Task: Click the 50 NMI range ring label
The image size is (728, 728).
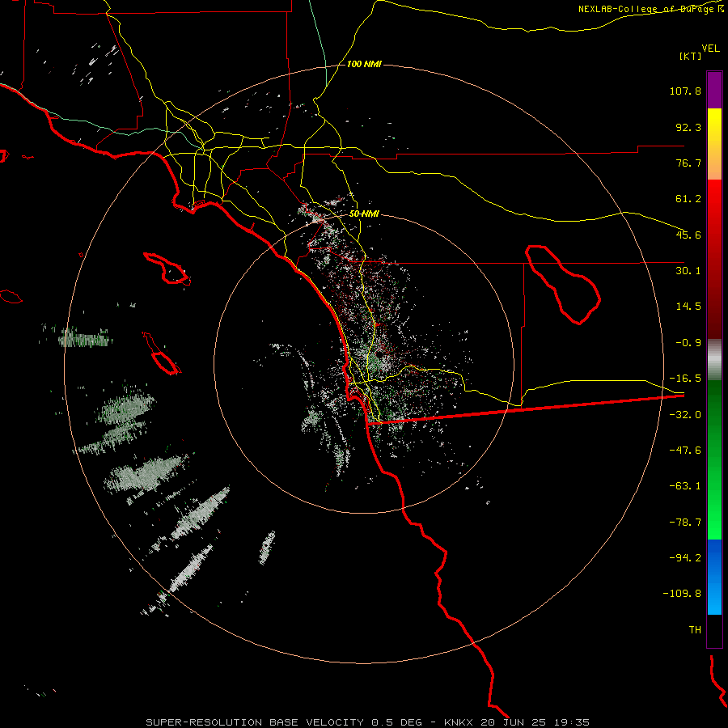Action: [364, 214]
